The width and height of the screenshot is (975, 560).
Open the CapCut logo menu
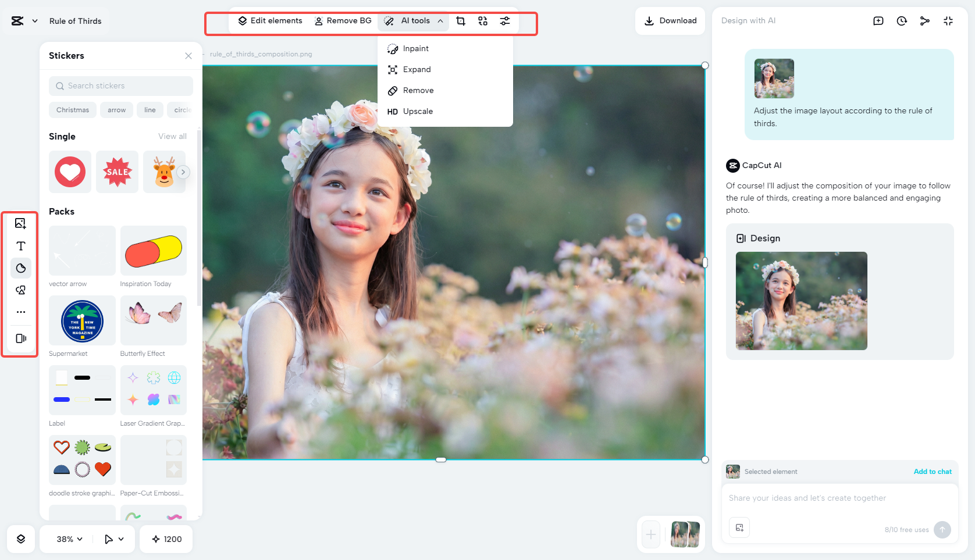[x=17, y=21]
